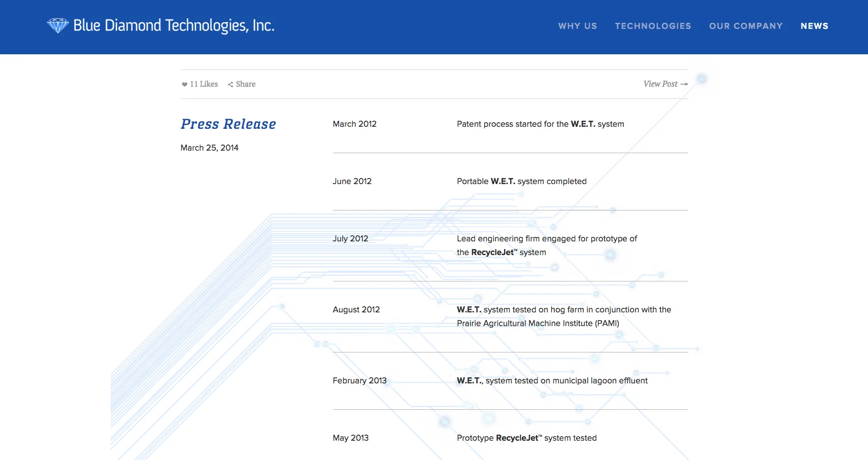Select the July 2012 timeline date
Image resolution: width=868 pixels, height=460 pixels.
[x=350, y=238]
